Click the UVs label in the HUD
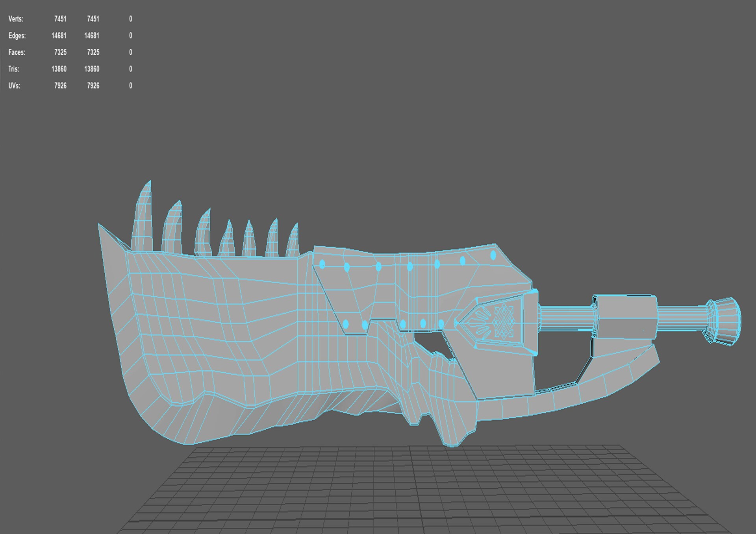Viewport: 756px width, 534px height. click(14, 86)
